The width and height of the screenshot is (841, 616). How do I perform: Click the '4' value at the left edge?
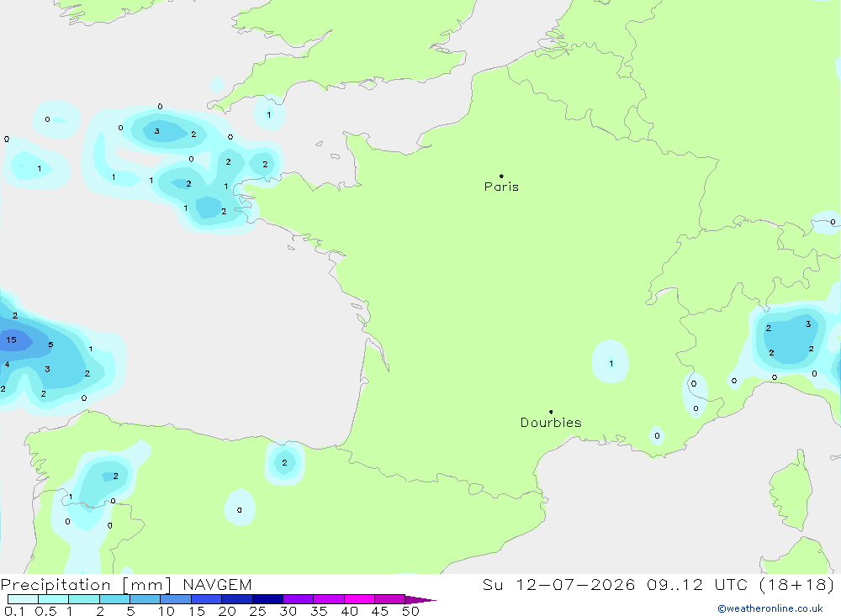click(x=7, y=365)
